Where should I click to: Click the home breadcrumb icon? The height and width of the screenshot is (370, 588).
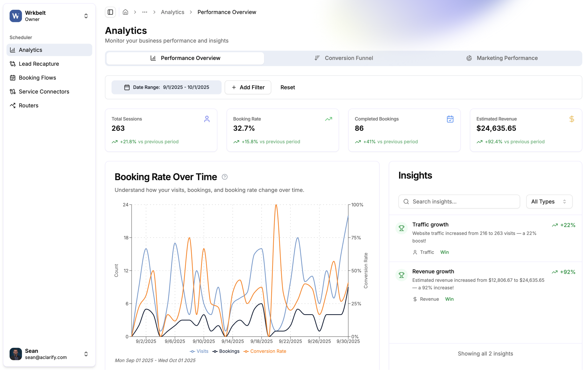125,12
